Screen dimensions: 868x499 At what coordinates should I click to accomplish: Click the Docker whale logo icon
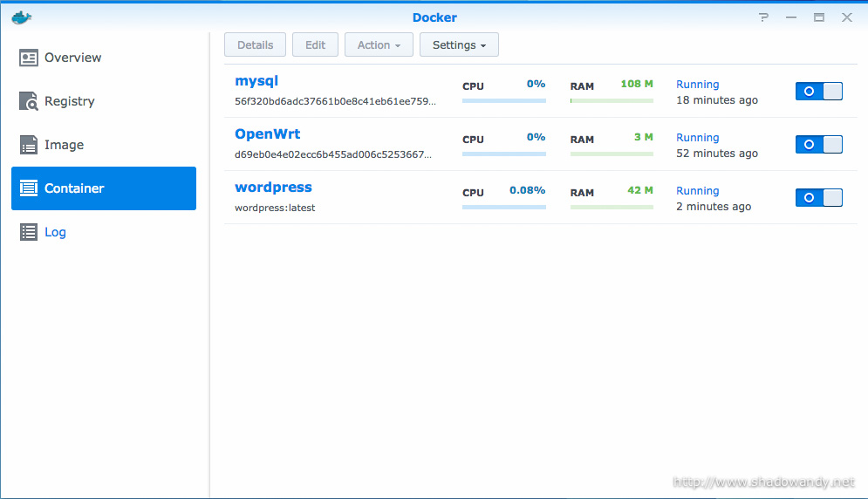tap(22, 17)
